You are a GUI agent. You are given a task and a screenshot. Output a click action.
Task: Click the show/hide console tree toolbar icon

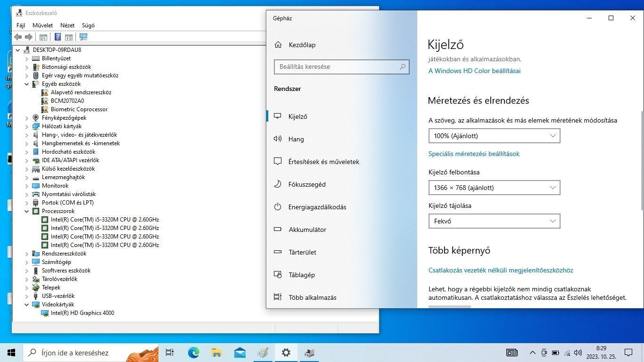(43, 37)
